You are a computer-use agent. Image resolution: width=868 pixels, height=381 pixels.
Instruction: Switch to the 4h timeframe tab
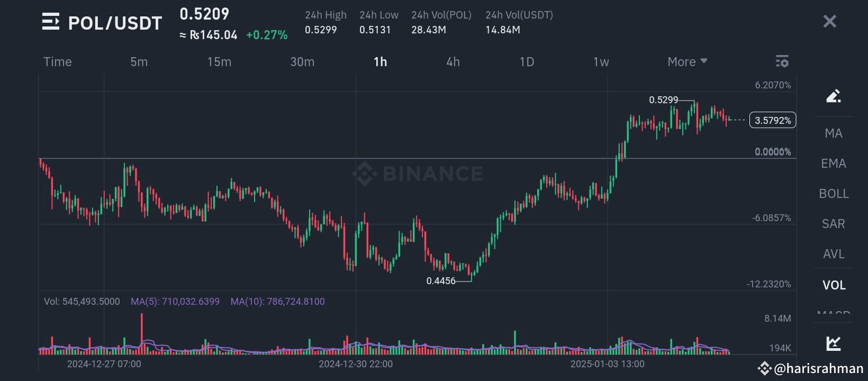(453, 61)
